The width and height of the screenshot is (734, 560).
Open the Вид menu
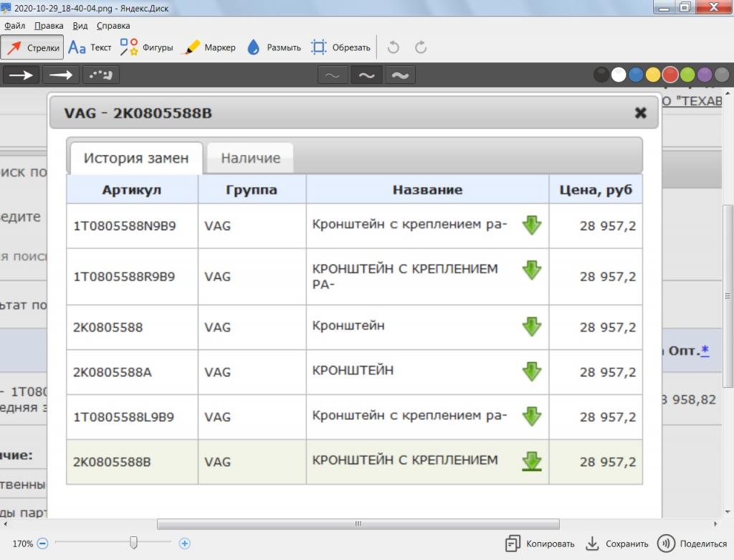tap(80, 26)
